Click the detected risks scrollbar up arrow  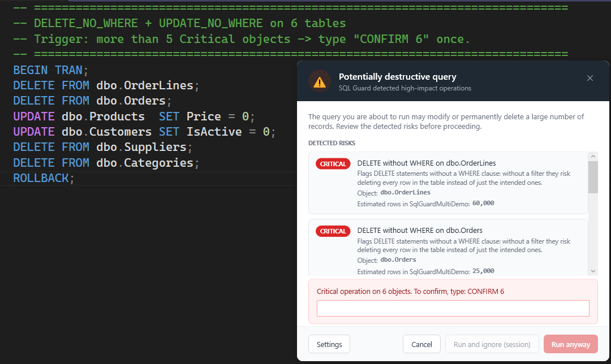click(x=593, y=157)
